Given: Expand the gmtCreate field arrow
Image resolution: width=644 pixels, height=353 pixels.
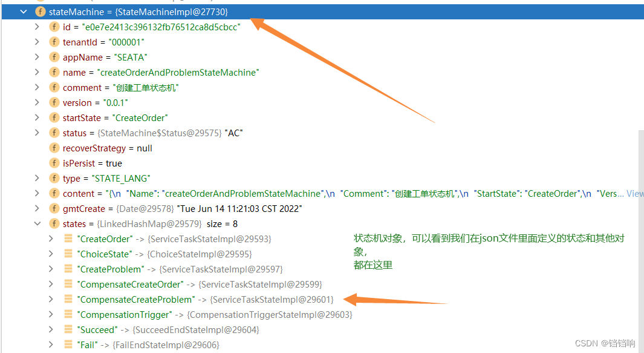Looking at the screenshot, I should tap(37, 208).
